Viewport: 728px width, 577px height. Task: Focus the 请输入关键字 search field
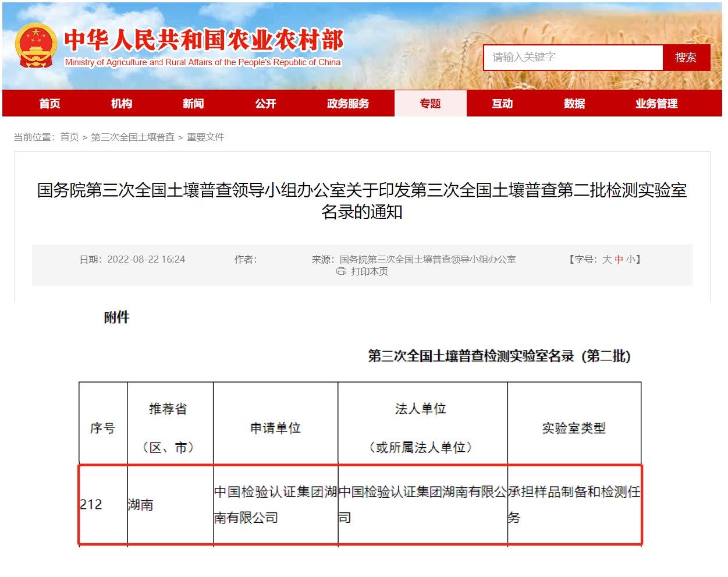pyautogui.click(x=573, y=57)
